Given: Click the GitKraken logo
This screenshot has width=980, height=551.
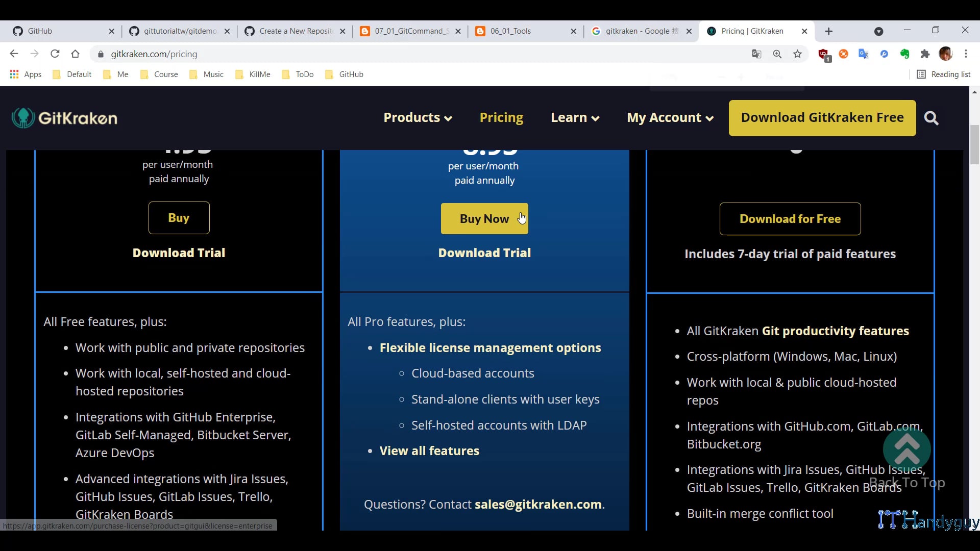Looking at the screenshot, I should pos(64,117).
